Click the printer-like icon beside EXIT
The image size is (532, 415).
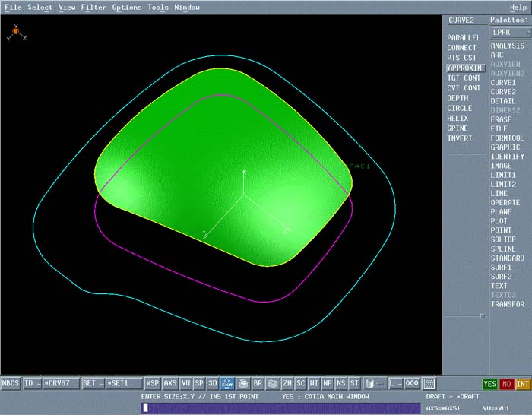point(243,384)
